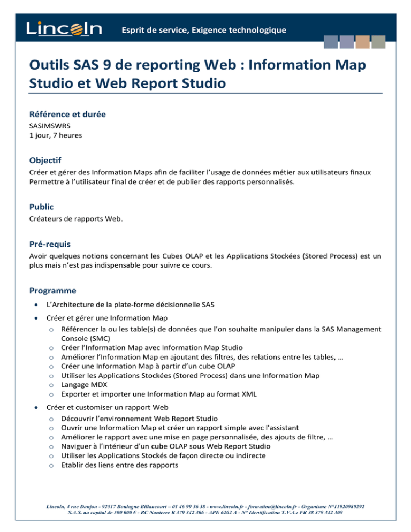Click the line starting 'Avoir quelques notions concernant'
The height and width of the screenshot is (532, 411).
(x=205, y=256)
